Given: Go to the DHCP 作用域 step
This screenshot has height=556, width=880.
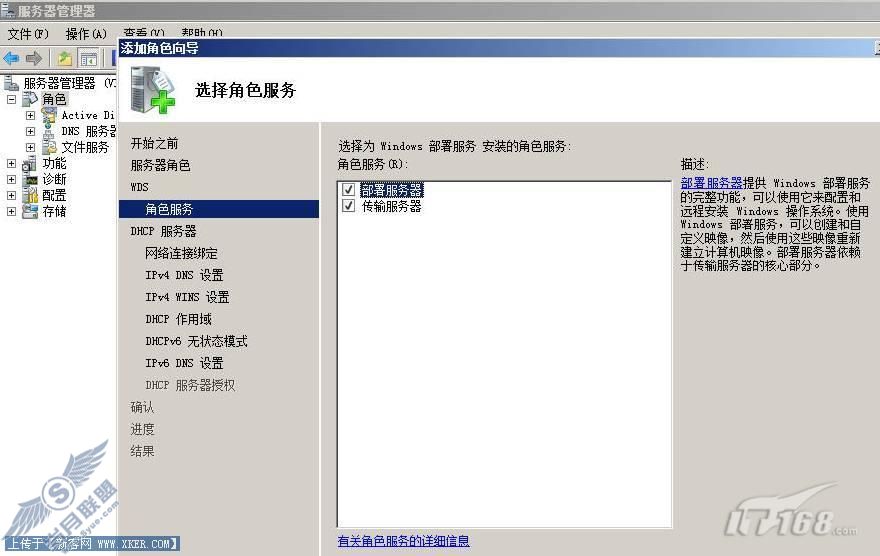Looking at the screenshot, I should coord(178,319).
